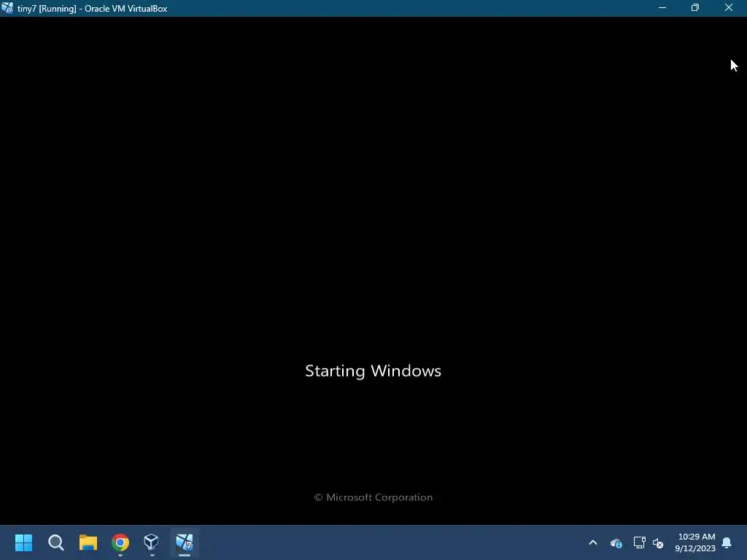Open the network status tray icon
The image size is (747, 560).
(x=639, y=542)
